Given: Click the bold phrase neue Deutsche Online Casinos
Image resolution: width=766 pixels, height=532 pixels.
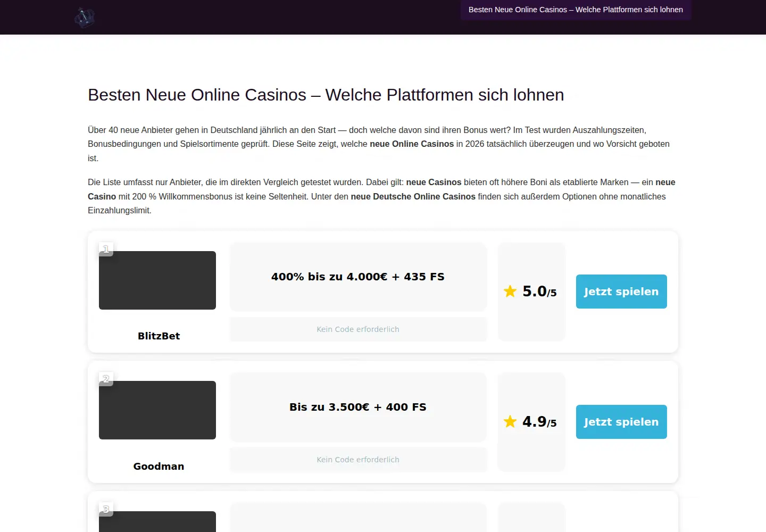Looking at the screenshot, I should [x=413, y=196].
